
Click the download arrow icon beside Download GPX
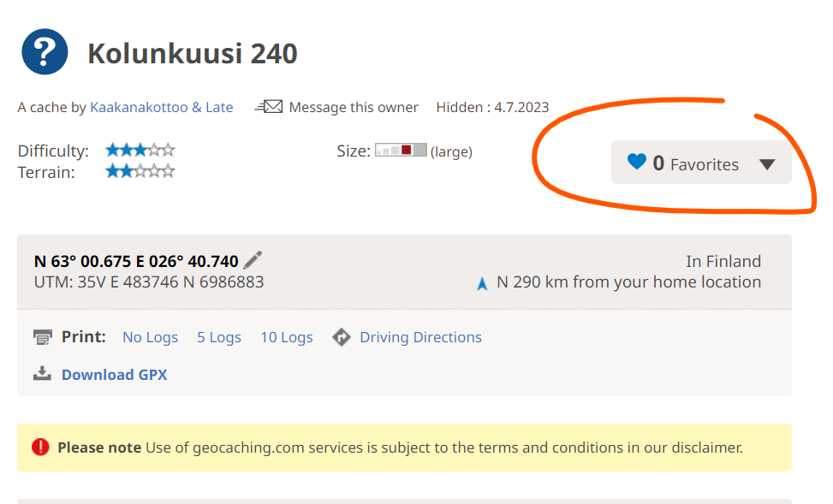(43, 374)
